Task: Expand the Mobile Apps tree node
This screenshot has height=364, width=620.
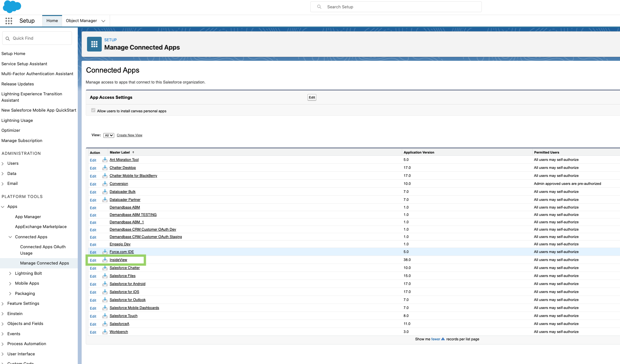Action: [x=10, y=283]
